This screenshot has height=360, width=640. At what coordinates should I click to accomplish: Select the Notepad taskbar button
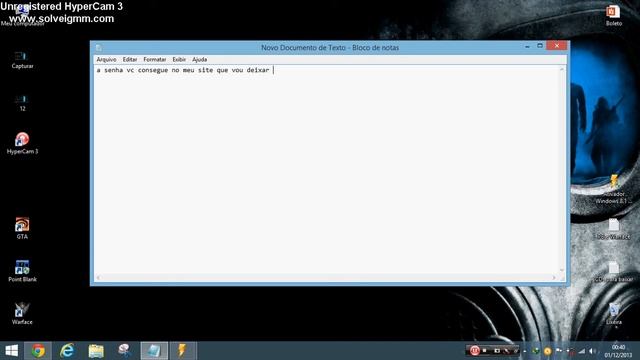tap(154, 351)
